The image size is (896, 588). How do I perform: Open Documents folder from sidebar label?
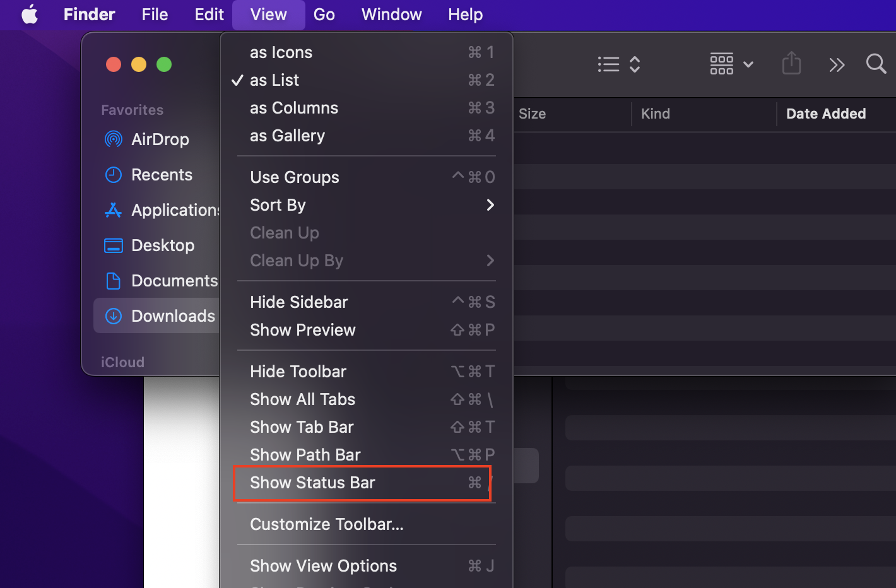pos(174,281)
